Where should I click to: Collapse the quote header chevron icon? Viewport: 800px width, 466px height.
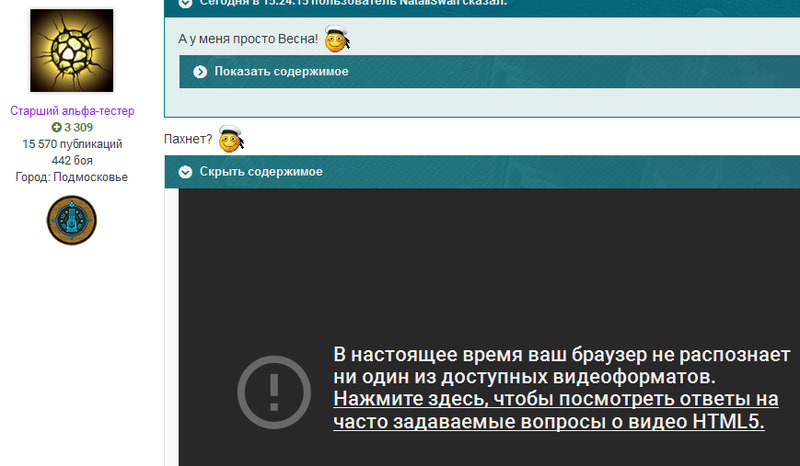185,3
